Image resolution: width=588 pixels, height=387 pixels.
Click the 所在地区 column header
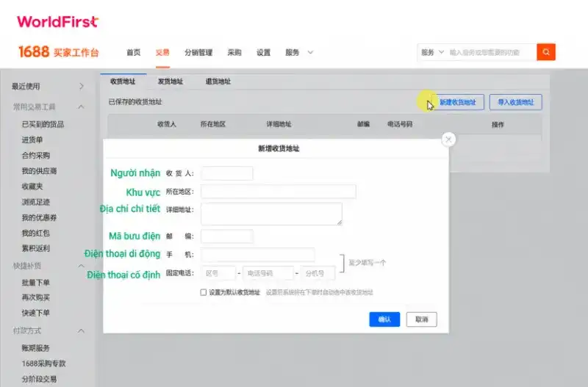coord(213,124)
